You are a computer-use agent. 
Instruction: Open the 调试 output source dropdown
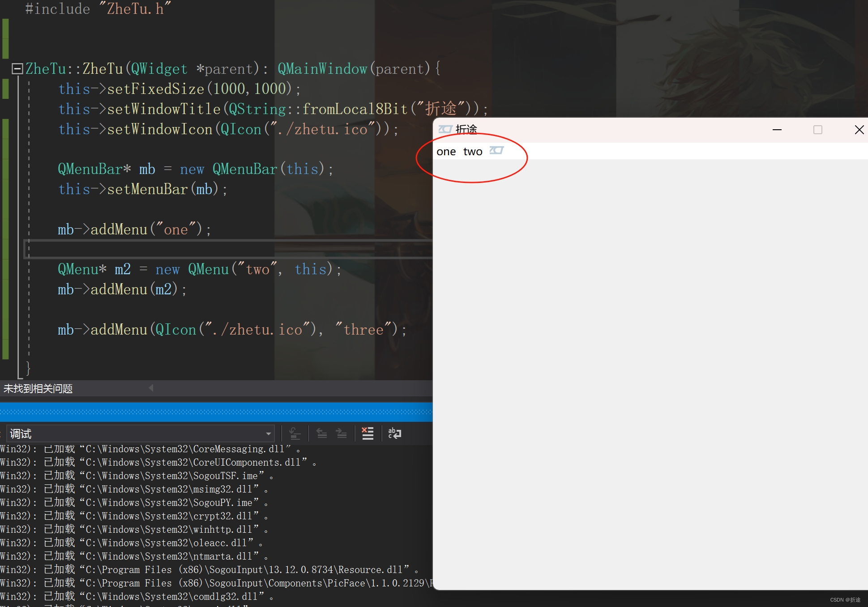click(x=268, y=433)
